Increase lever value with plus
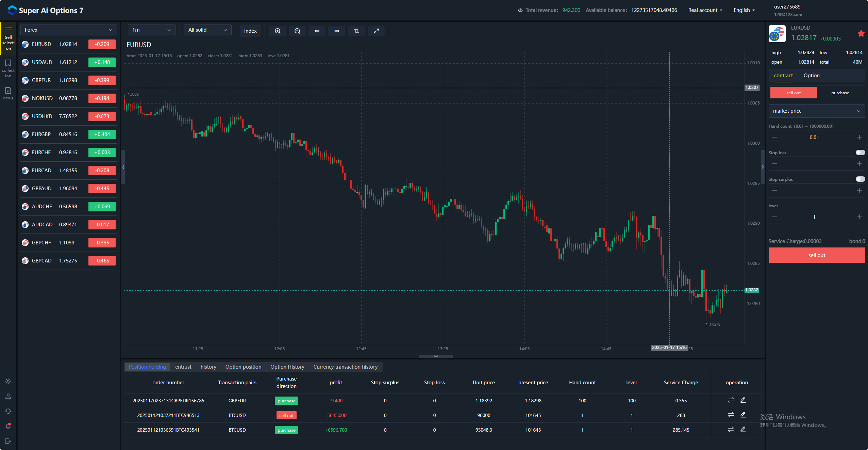Image resolution: width=868 pixels, height=450 pixels. [x=859, y=217]
